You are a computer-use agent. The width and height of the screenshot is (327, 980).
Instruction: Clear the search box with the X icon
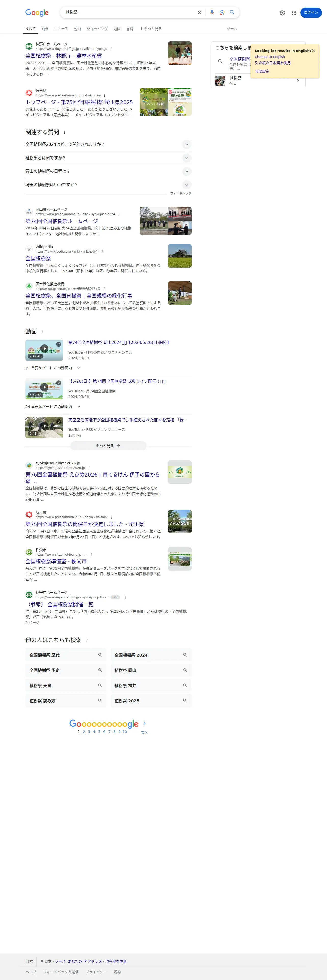click(199, 12)
